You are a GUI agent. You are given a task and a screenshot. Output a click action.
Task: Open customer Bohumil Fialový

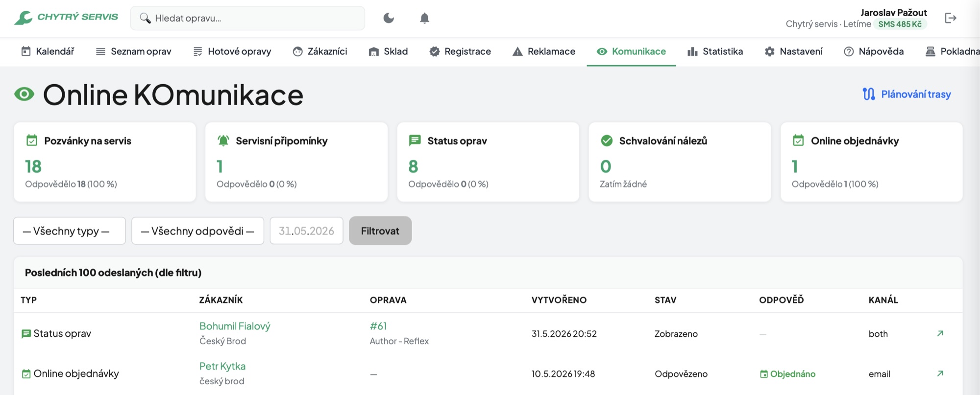coord(235,326)
